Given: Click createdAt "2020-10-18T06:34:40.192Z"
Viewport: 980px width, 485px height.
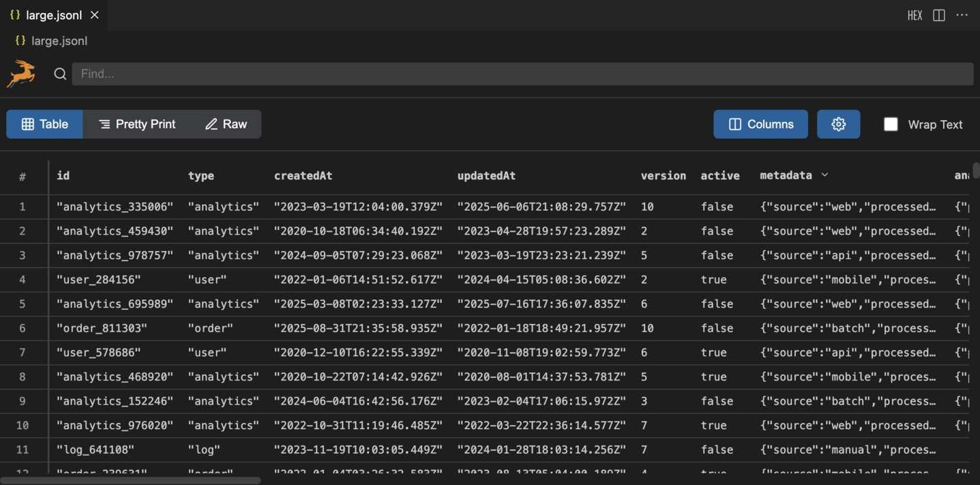Looking at the screenshot, I should pos(358,231).
